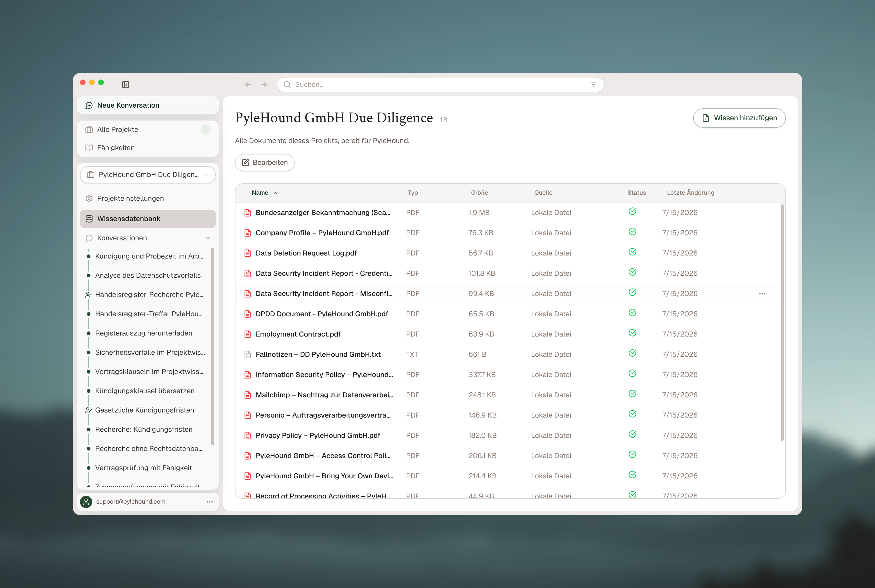This screenshot has width=875, height=588.
Task: Sort by Quelle column header
Action: (543, 193)
